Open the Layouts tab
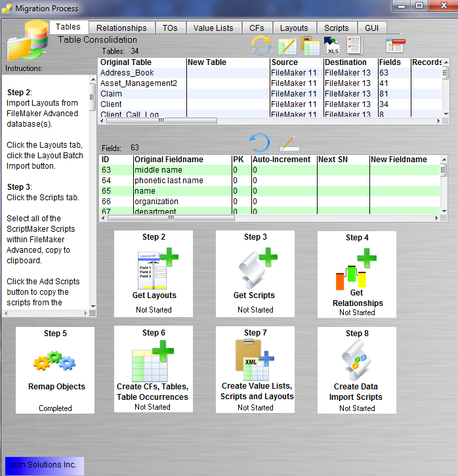Viewport: 458px width, 476px height. tap(294, 28)
